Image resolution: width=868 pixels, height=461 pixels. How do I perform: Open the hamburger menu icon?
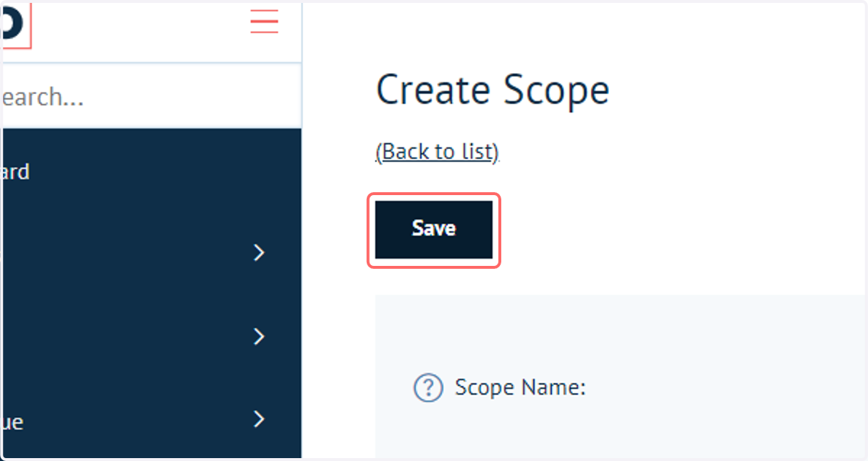click(x=265, y=21)
